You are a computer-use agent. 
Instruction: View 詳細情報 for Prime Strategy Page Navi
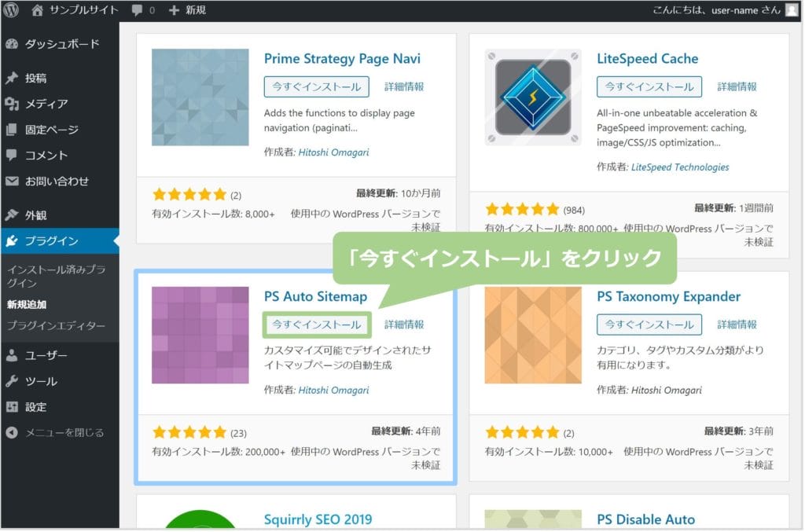click(404, 86)
